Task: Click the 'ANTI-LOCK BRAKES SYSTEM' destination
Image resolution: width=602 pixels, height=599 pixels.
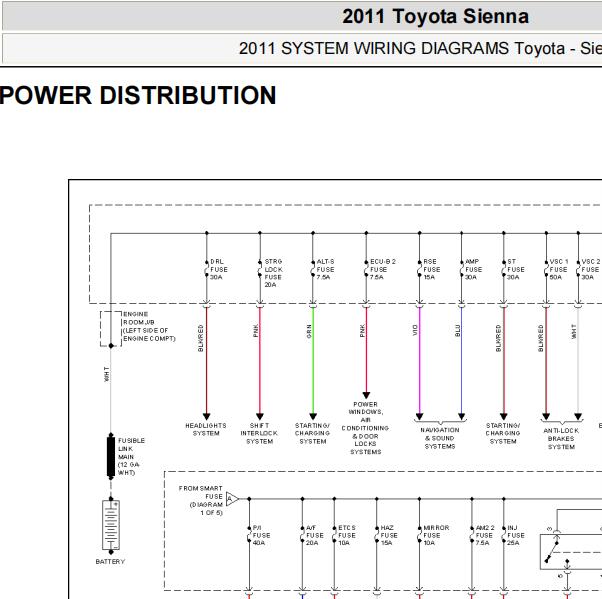Action: point(561,438)
